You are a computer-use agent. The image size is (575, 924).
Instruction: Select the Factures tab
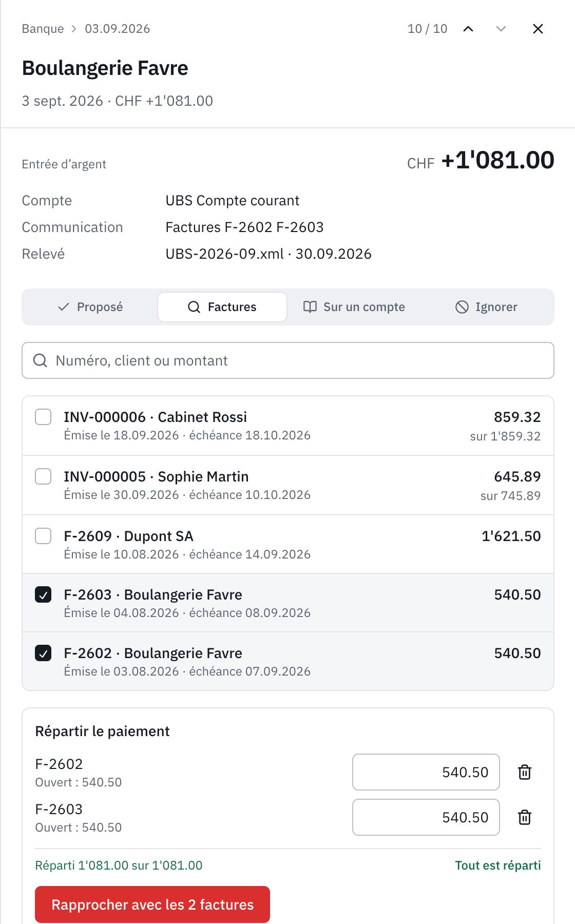(222, 307)
